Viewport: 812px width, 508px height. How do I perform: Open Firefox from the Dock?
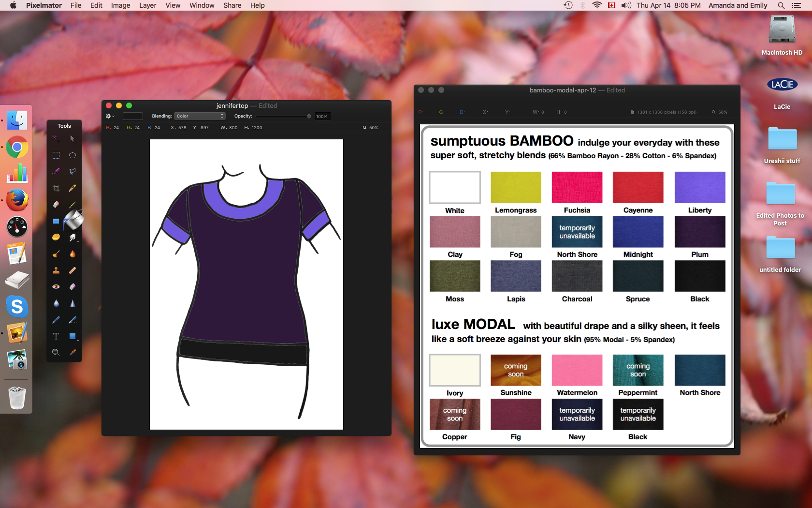(x=17, y=200)
